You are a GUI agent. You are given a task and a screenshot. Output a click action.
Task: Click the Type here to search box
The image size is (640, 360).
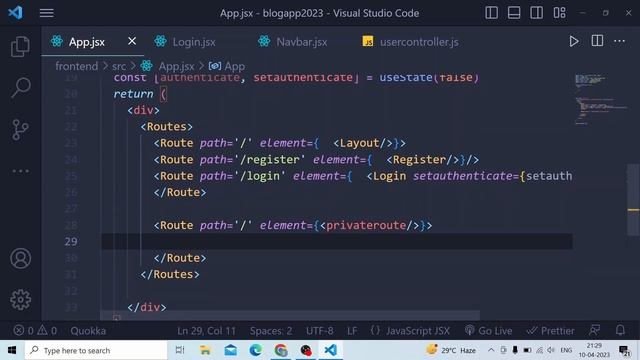[96, 350]
